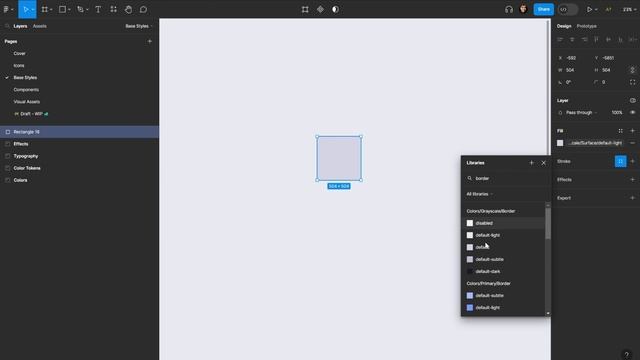Toggle Dev Mode switch
The image size is (640, 360).
point(568,9)
